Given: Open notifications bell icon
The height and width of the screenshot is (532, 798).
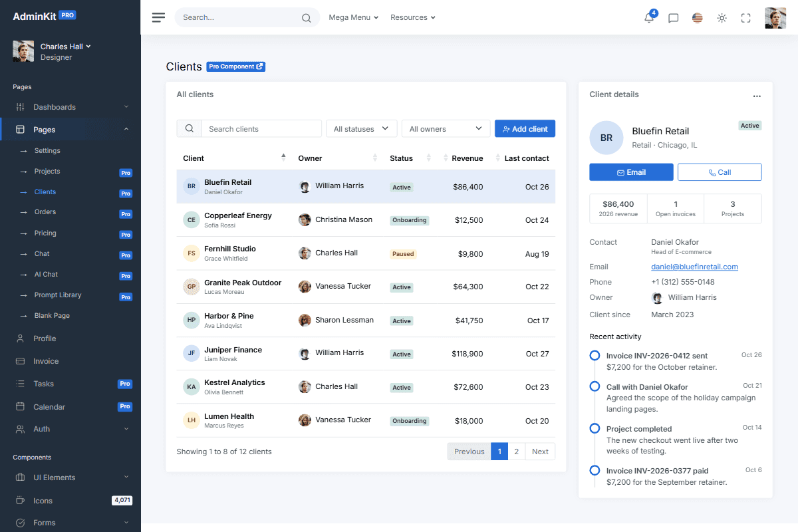Looking at the screenshot, I should [649, 18].
